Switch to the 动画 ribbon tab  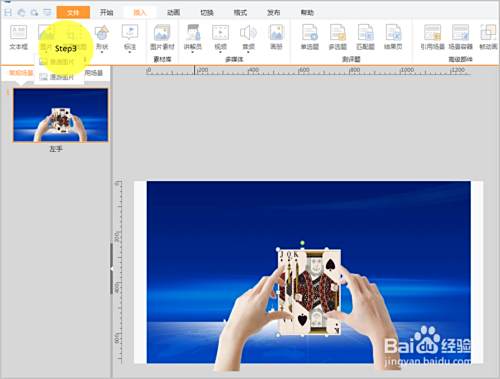173,12
